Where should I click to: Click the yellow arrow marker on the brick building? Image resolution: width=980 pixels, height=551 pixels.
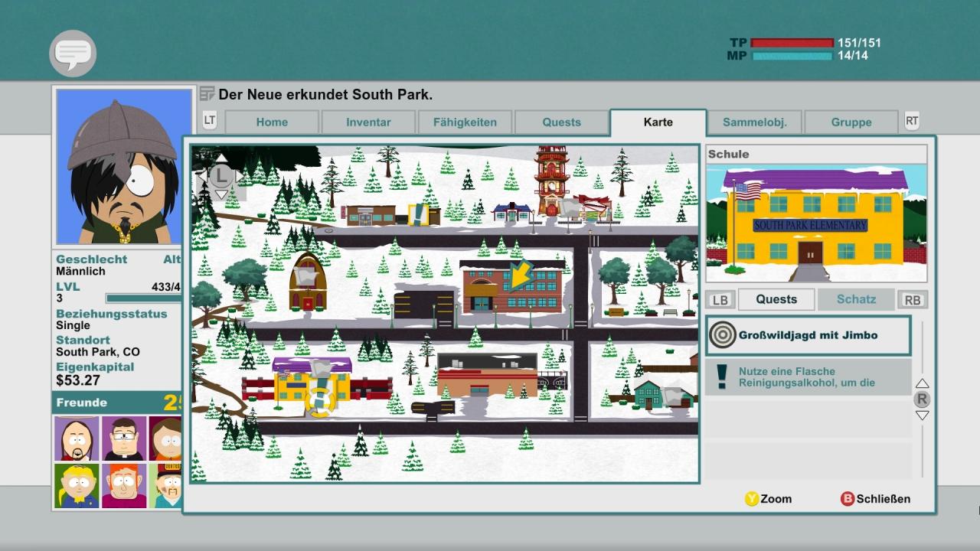click(520, 275)
